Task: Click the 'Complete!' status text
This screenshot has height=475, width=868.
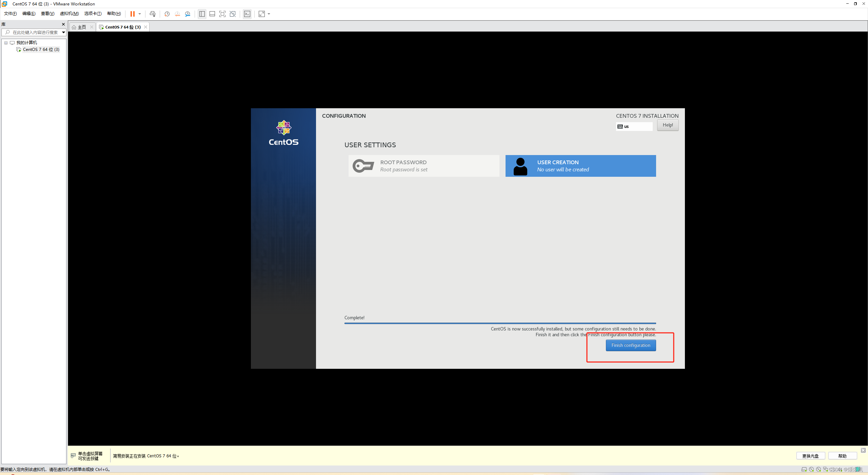Action: click(354, 318)
